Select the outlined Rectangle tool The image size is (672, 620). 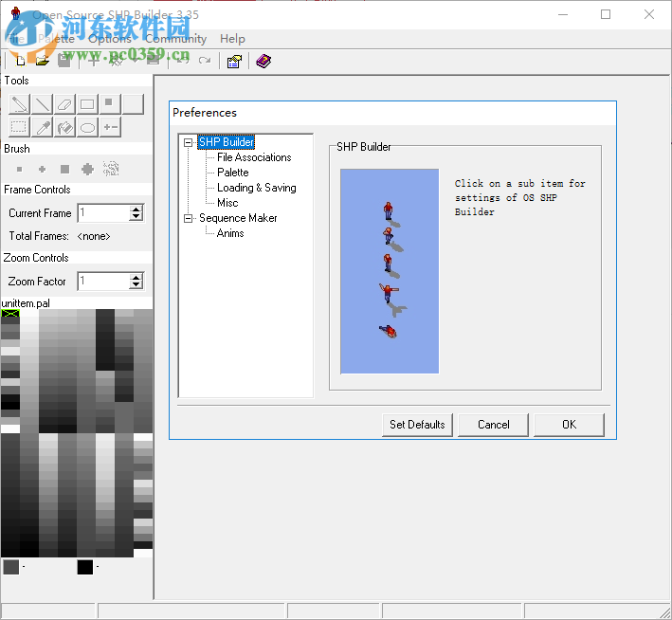[87, 104]
